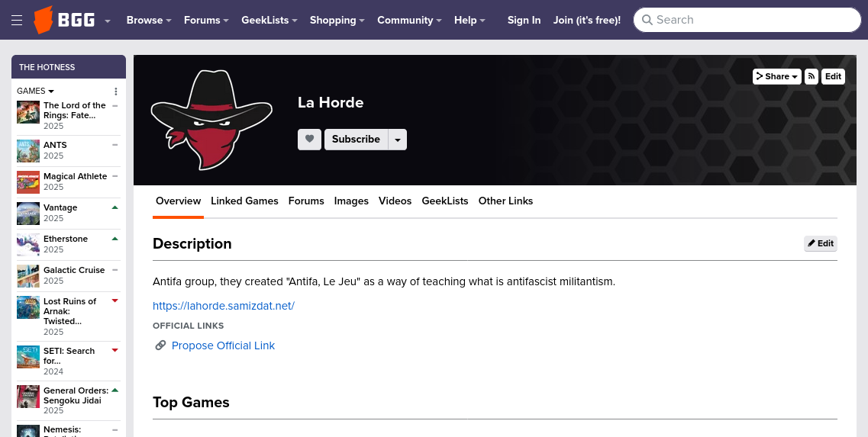The image size is (868, 437).
Task: Click SETI's red down-trend arrow
Action: [x=115, y=350]
